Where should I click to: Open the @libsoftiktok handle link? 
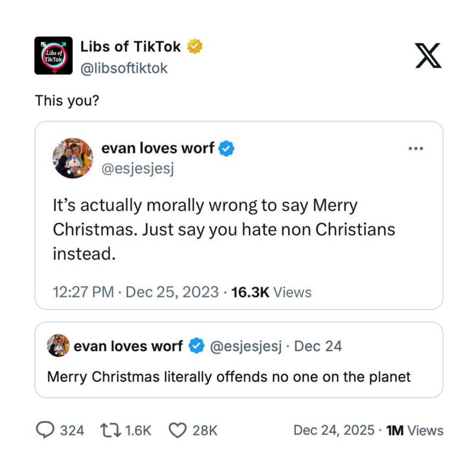(124, 68)
